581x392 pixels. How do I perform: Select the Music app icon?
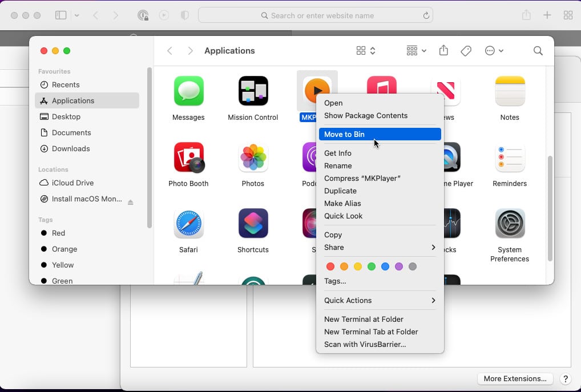(x=382, y=85)
